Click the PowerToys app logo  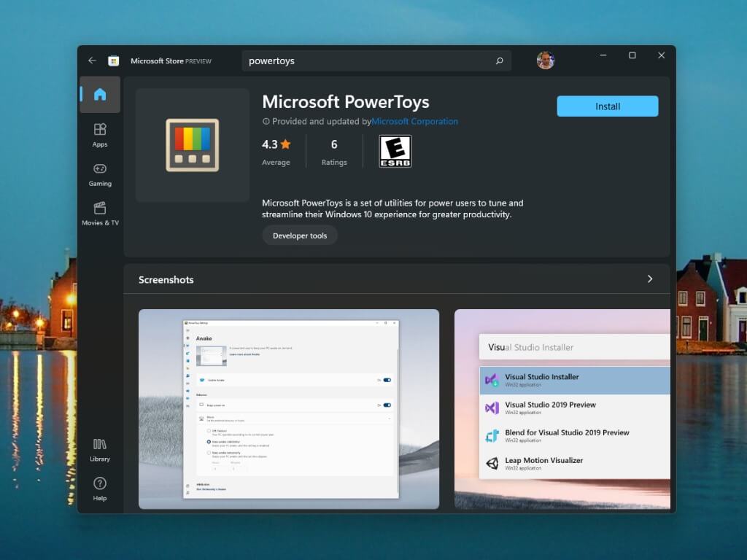(193, 145)
